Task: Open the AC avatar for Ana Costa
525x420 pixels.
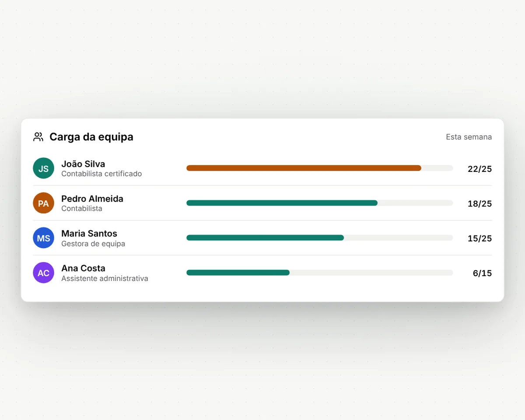Action: [43, 273]
